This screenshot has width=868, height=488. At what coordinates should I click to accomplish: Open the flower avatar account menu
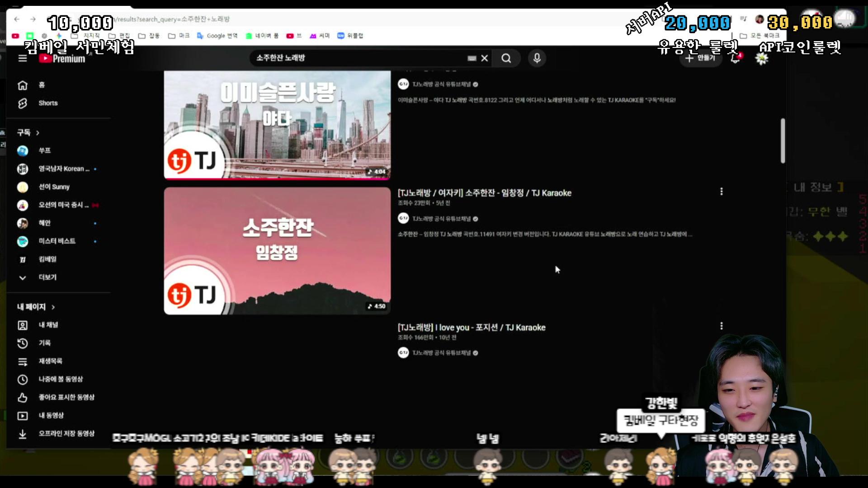point(762,58)
